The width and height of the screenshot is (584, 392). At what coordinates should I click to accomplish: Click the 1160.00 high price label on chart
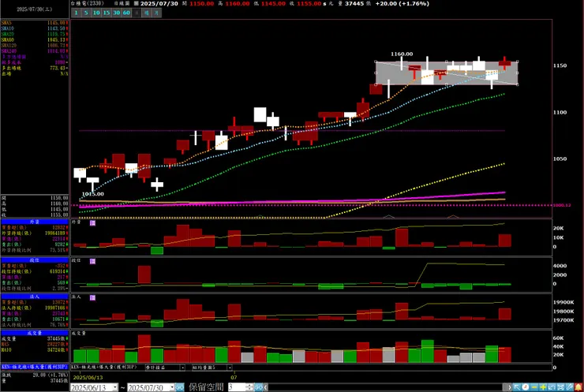pyautogui.click(x=402, y=54)
